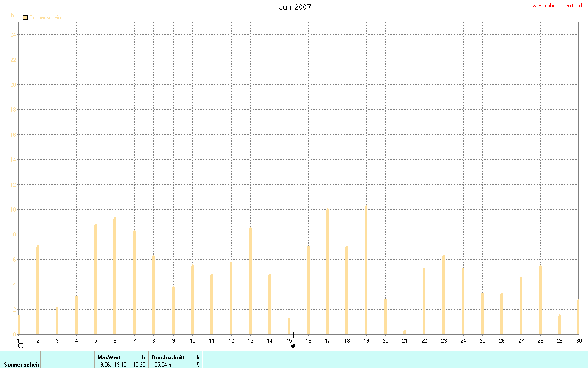Click the sunshine bar for day 19
588x368 pixels.
(x=366, y=270)
